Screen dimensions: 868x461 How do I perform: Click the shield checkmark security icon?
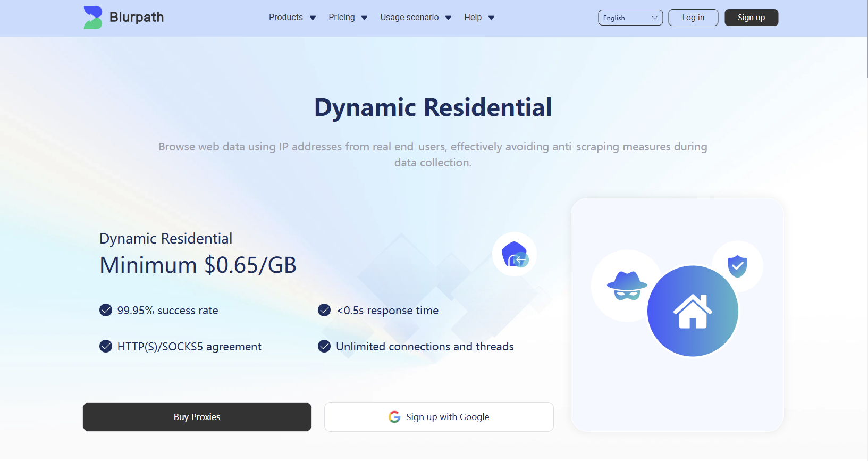[737, 266]
